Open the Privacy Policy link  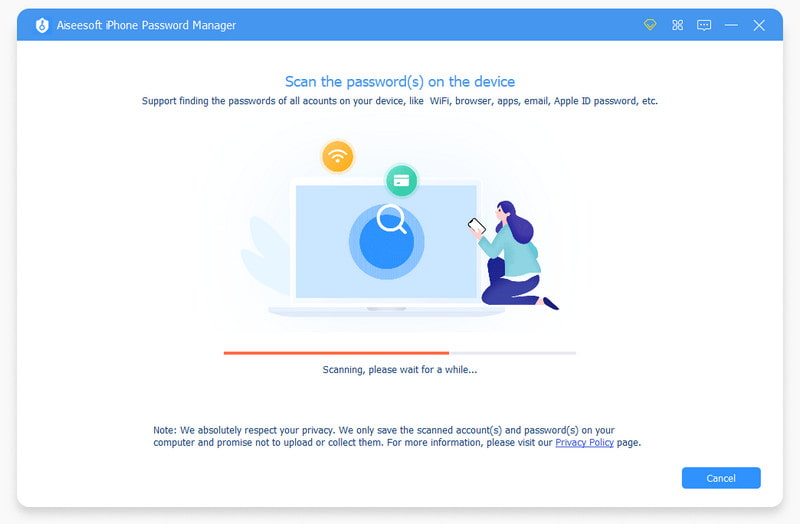click(584, 442)
